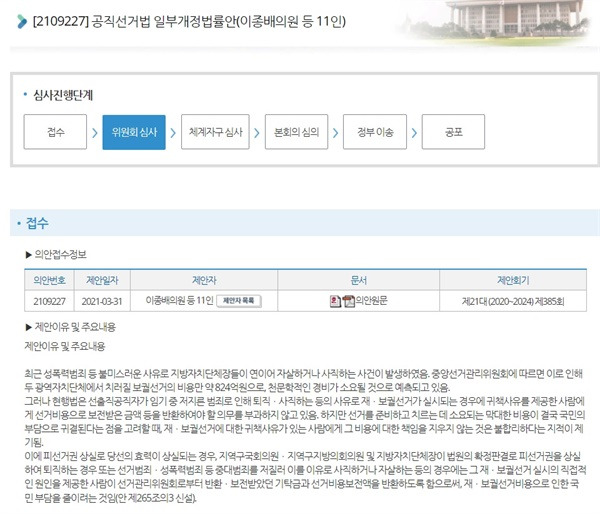Viewport: 600px width, 514px height.
Task: Collapse the 제안이유 및 주요내용 section triangle
Action: point(28,327)
